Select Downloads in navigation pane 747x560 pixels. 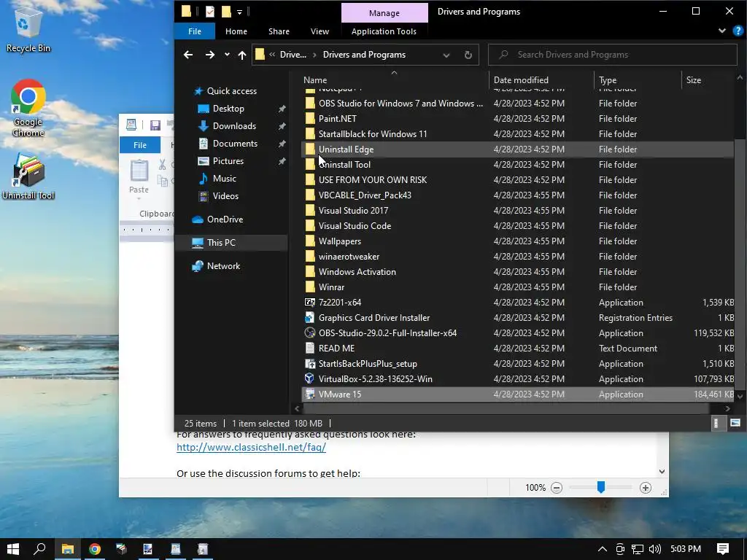[x=234, y=126]
